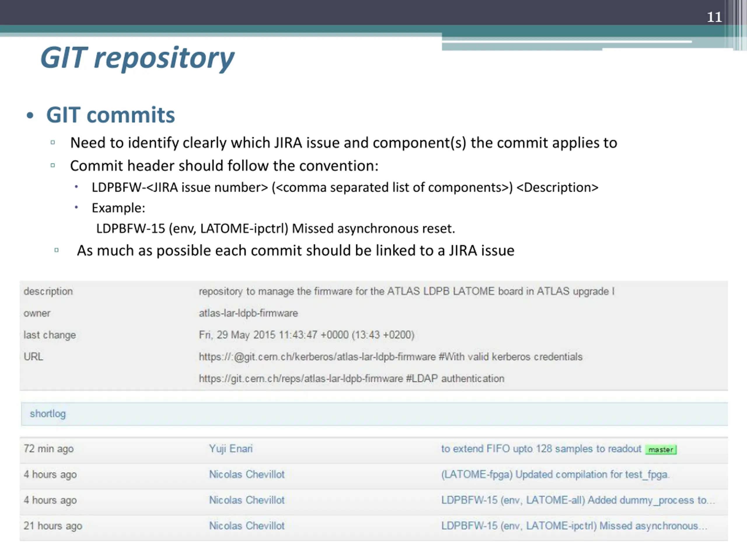Select the owner value atlas-lar-ldpb-firmware
Image resolution: width=747 pixels, height=560 pixels.
pyautogui.click(x=249, y=313)
